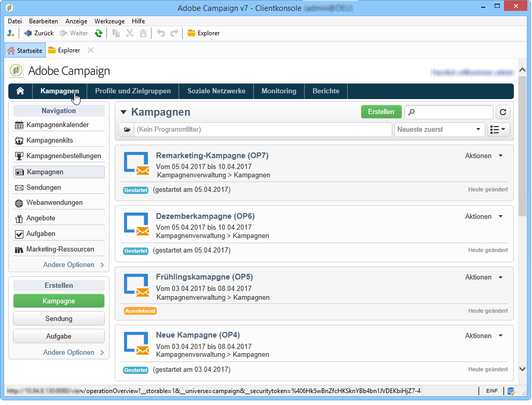
Task: Open Aktionen dropdown for Frühlingskamapgne
Action: (x=484, y=277)
